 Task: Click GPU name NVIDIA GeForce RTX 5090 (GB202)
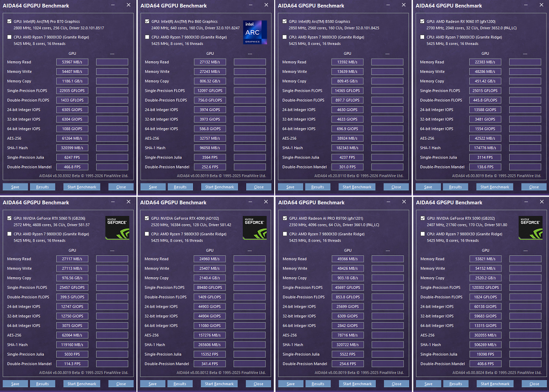point(465,218)
